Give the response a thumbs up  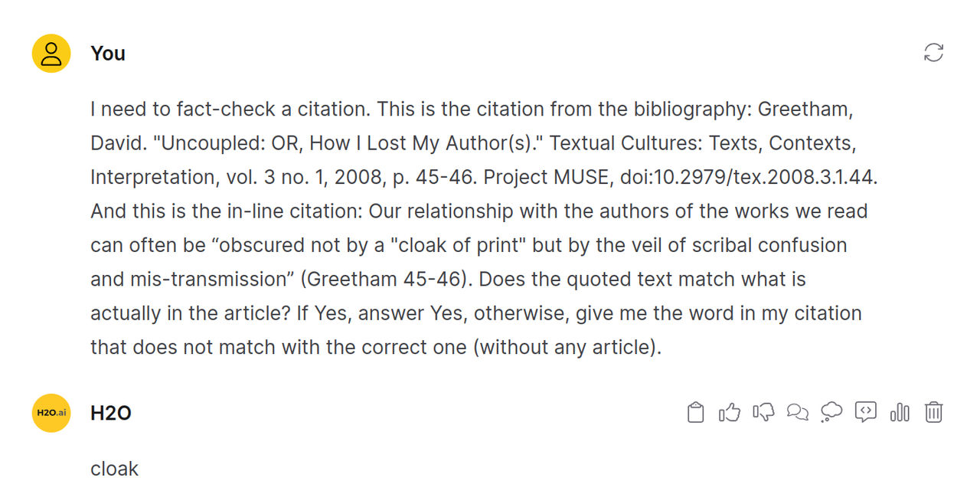pyautogui.click(x=730, y=413)
